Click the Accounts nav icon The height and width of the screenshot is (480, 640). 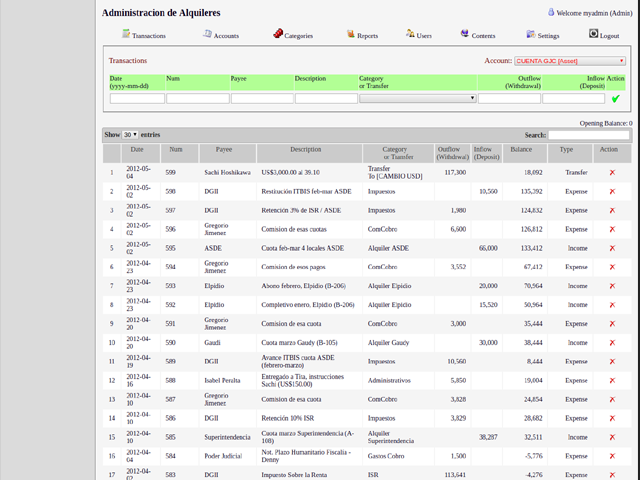pos(207,33)
